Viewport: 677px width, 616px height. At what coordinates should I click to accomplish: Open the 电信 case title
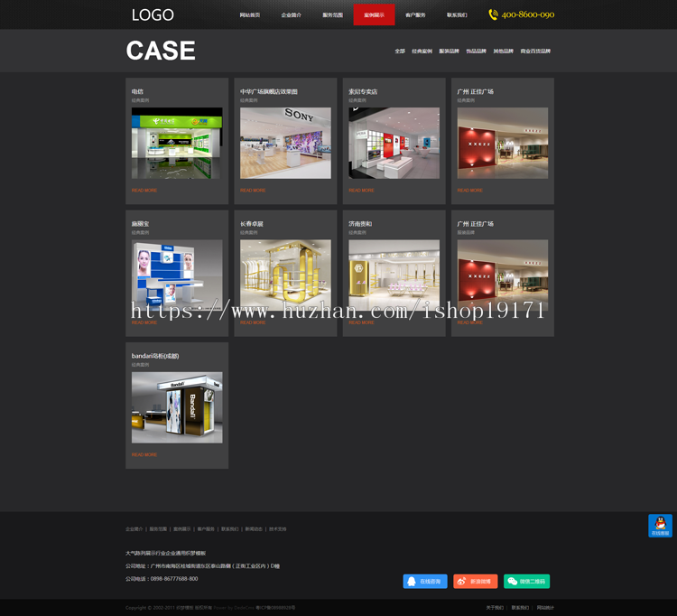pyautogui.click(x=137, y=91)
